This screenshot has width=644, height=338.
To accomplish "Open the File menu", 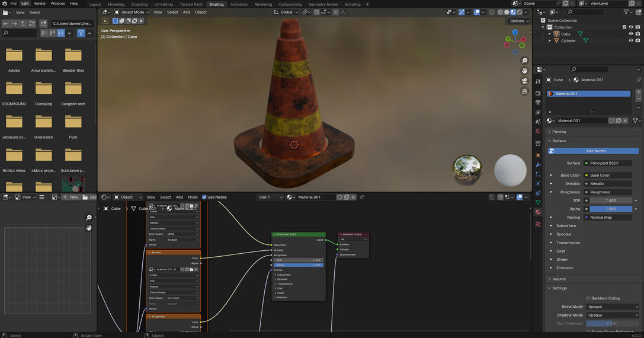I will pos(13,4).
